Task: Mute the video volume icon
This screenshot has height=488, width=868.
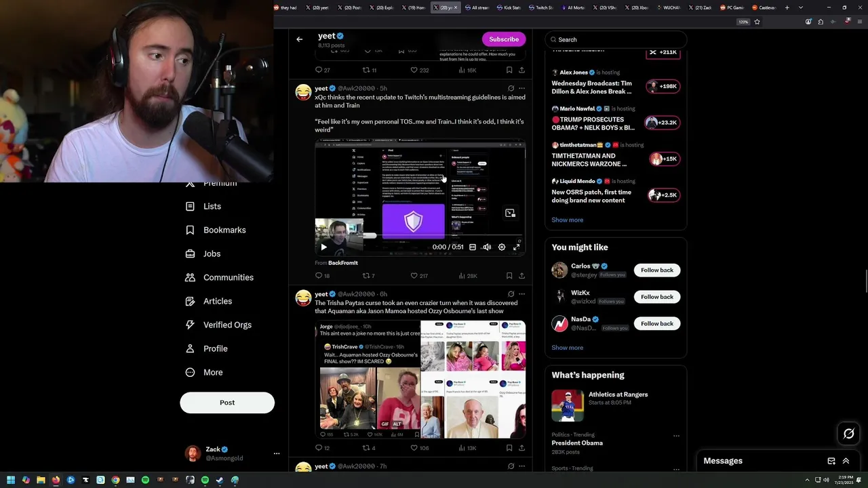Action: click(487, 247)
